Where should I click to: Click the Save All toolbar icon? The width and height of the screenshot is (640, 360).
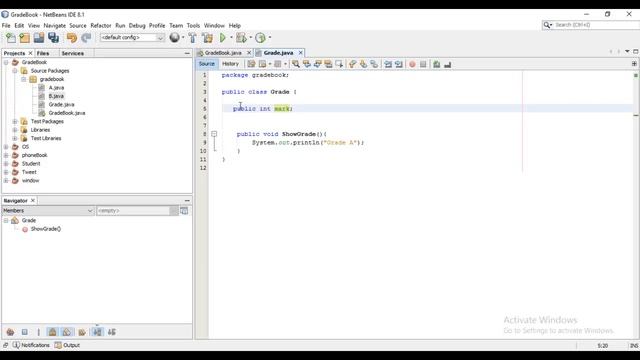53,38
